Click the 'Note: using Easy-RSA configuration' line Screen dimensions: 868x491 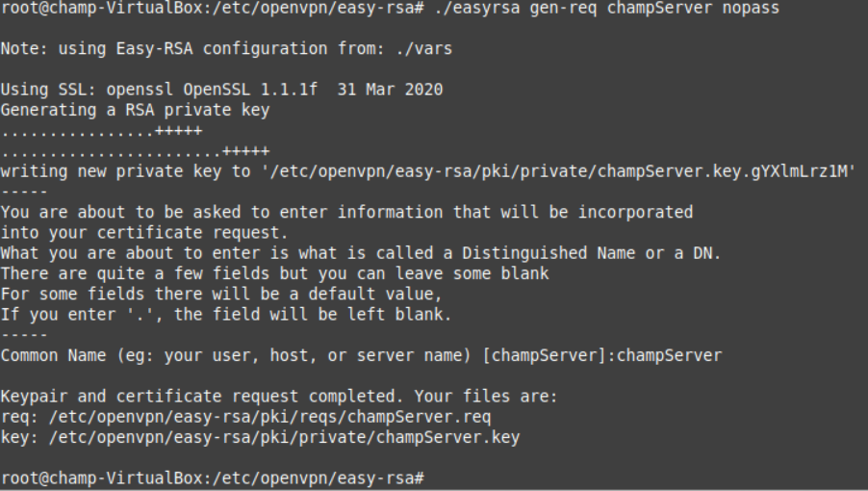tap(226, 49)
